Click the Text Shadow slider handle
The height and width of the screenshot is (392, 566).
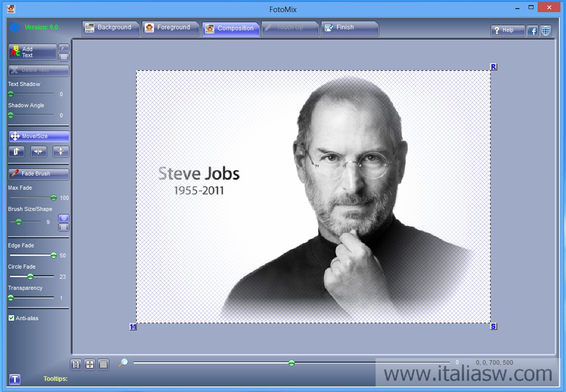pyautogui.click(x=11, y=94)
